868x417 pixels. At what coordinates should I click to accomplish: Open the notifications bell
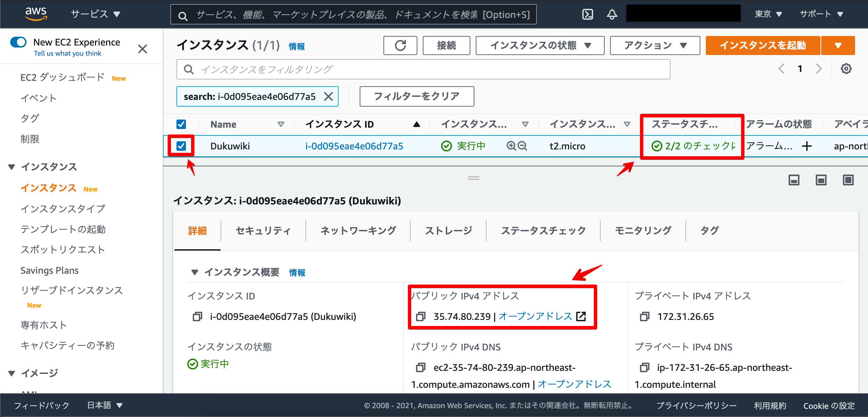point(612,14)
